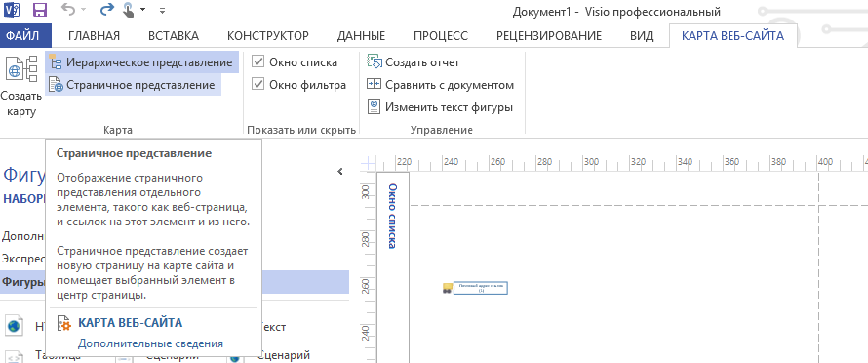
Task: Click the Visio application icon in title bar
Action: tap(12, 10)
